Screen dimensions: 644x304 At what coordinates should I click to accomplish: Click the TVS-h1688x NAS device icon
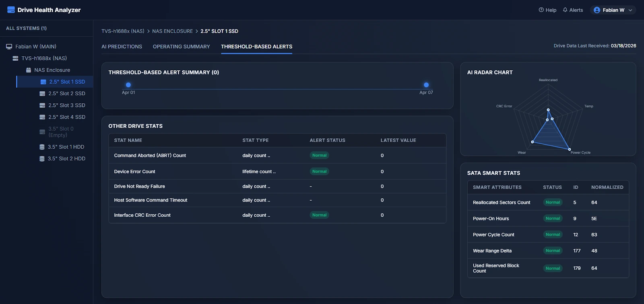15,58
